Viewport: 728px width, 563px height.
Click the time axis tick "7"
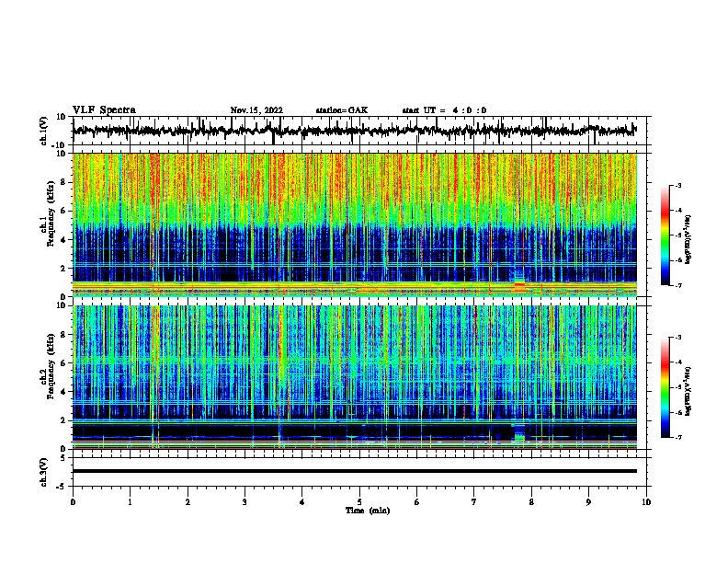(x=474, y=502)
